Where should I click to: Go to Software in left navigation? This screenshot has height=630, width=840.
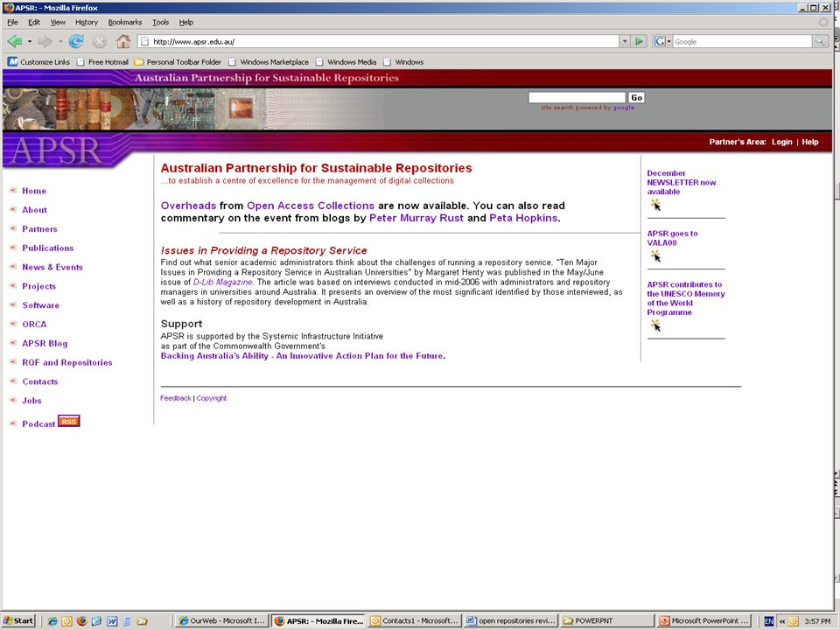pos(41,305)
